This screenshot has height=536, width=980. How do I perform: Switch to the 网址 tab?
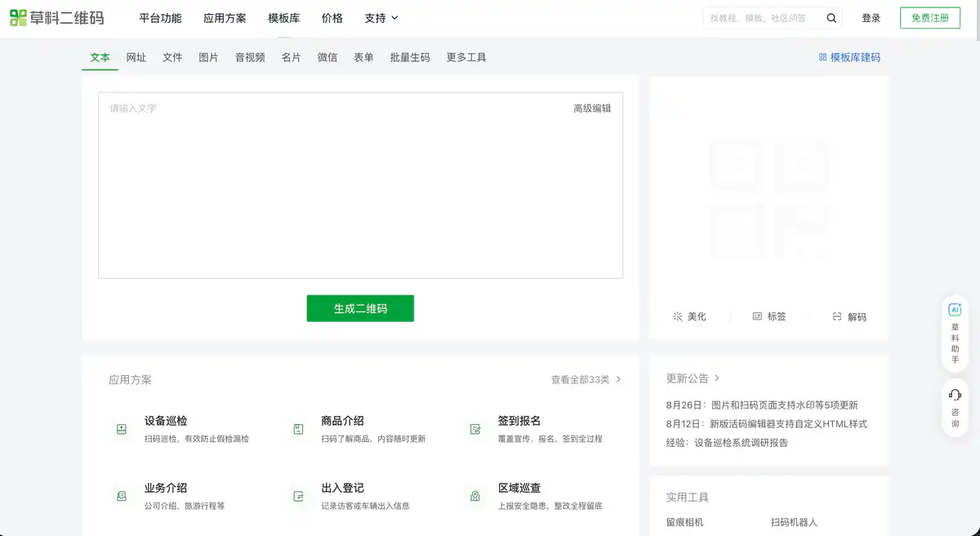click(136, 57)
